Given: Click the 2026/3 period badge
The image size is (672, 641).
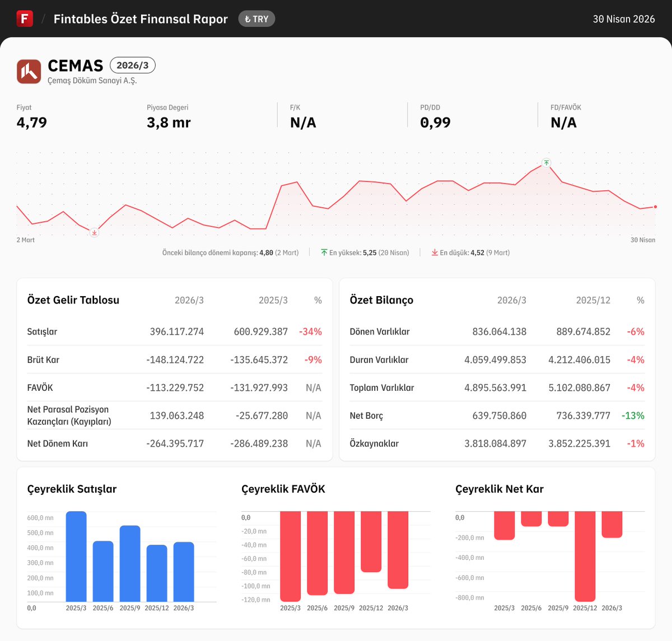Looking at the screenshot, I should pos(133,65).
